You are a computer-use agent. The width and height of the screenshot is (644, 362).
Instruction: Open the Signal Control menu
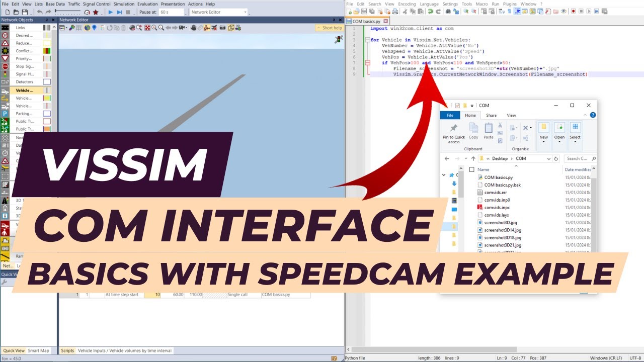(97, 4)
